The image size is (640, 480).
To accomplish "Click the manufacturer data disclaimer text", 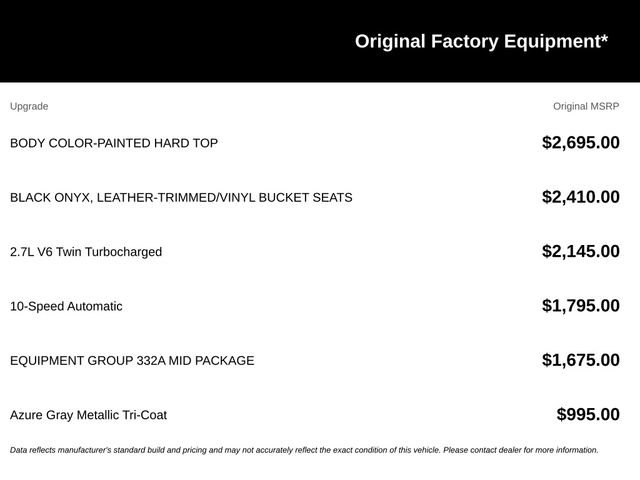I will pyautogui.click(x=304, y=450).
